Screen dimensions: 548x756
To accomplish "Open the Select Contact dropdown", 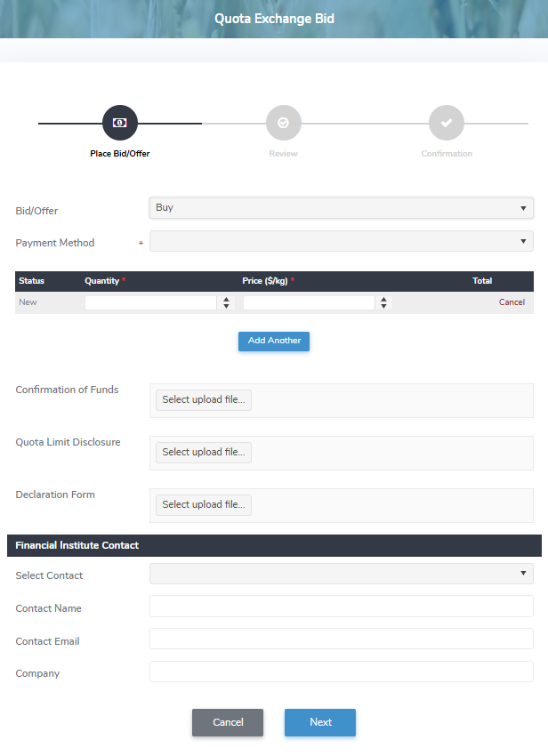I will [x=341, y=574].
